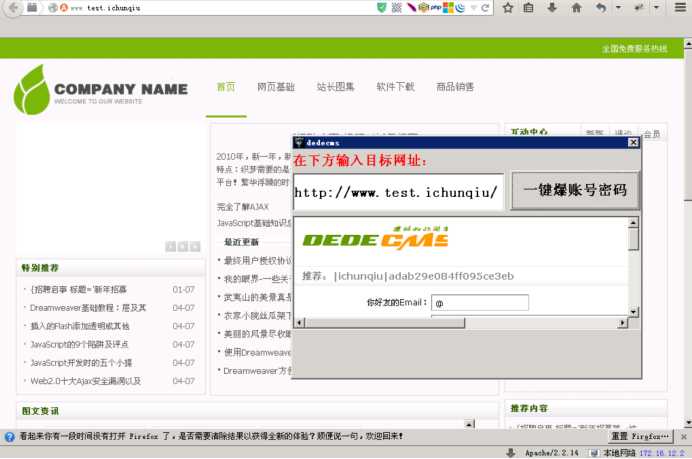Click the 特别推荐 section heading

(40, 268)
